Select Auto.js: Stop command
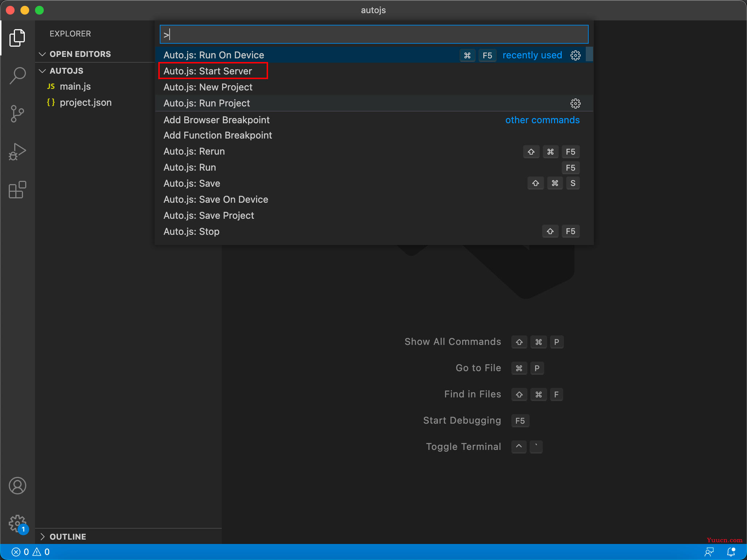 (x=374, y=232)
